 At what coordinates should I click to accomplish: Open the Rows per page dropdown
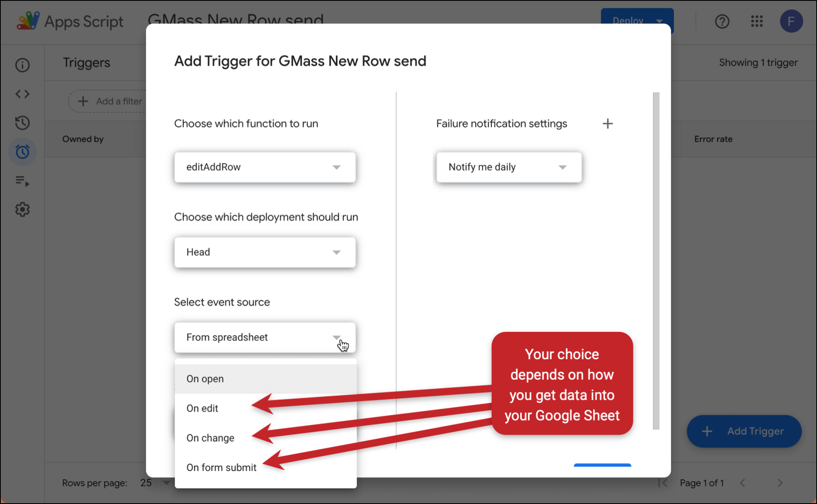pyautogui.click(x=155, y=483)
